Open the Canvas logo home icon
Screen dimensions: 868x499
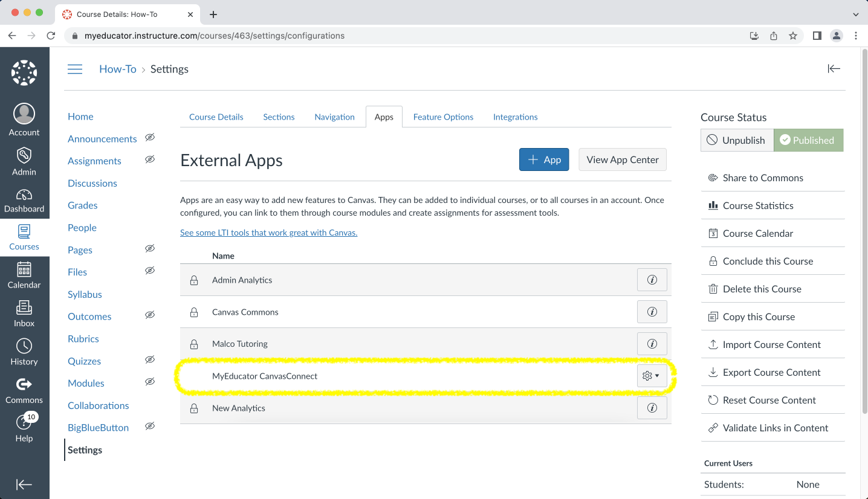[x=24, y=73]
